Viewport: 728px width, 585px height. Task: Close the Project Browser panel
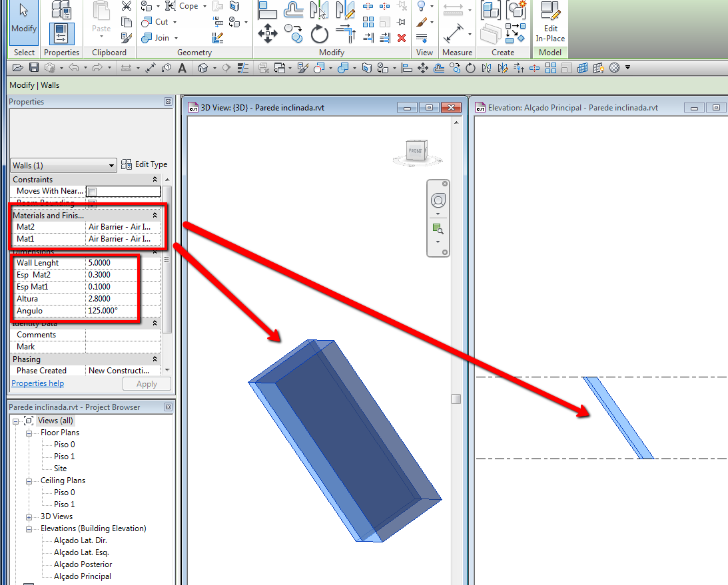(168, 407)
